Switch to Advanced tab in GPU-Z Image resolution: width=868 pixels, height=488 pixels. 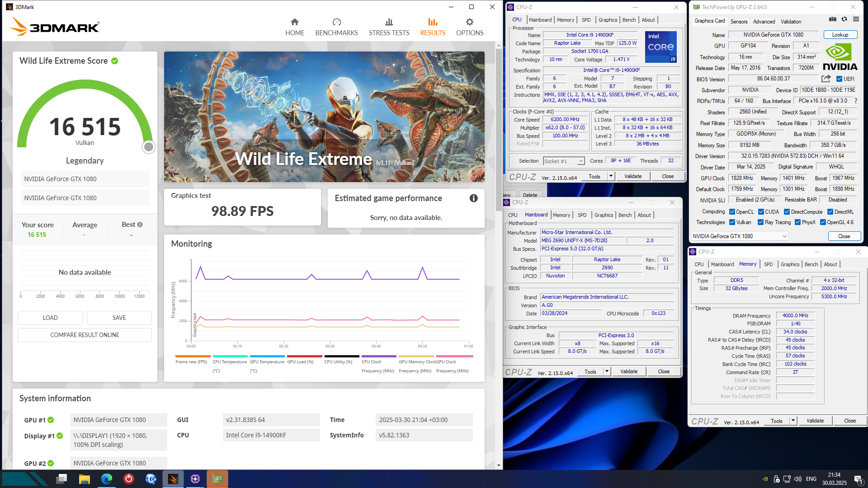pyautogui.click(x=764, y=22)
